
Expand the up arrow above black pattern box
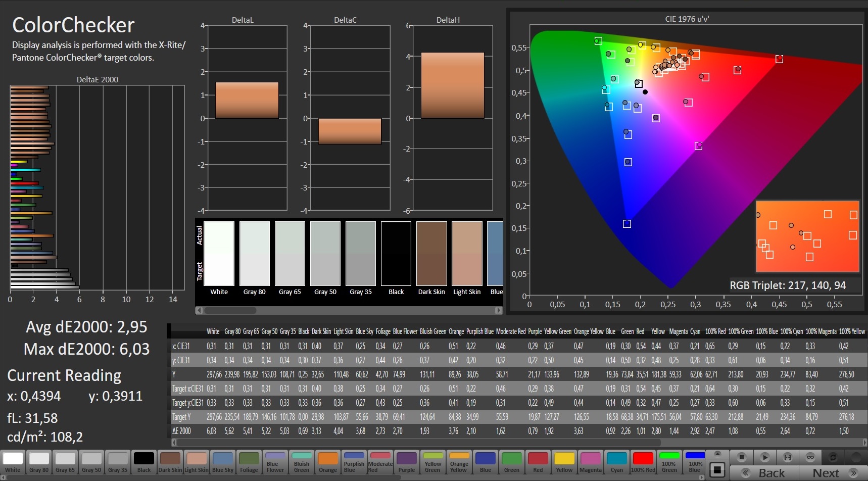717,453
